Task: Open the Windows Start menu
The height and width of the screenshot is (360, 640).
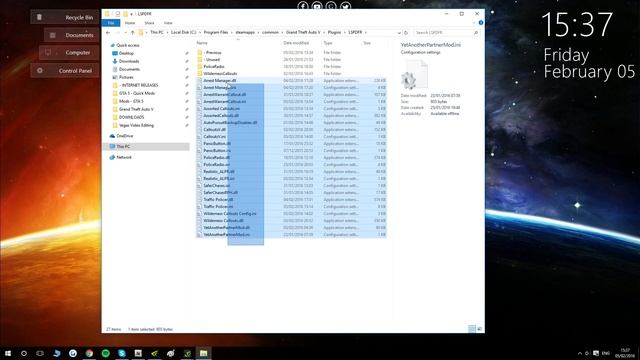Action: coord(8,353)
